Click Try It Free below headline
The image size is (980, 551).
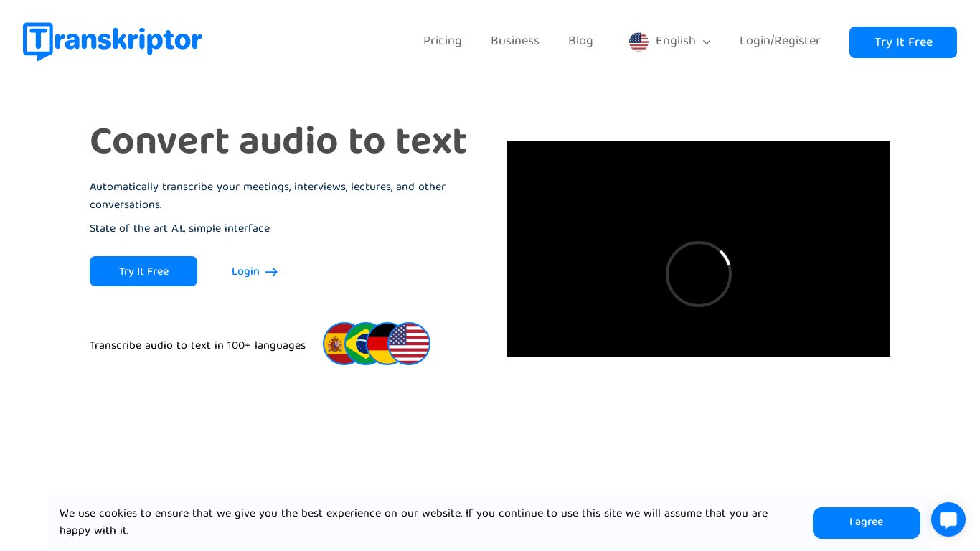[143, 271]
